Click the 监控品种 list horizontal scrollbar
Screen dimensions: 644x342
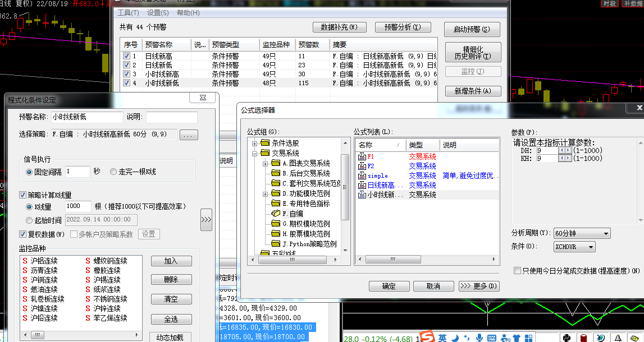(81, 335)
